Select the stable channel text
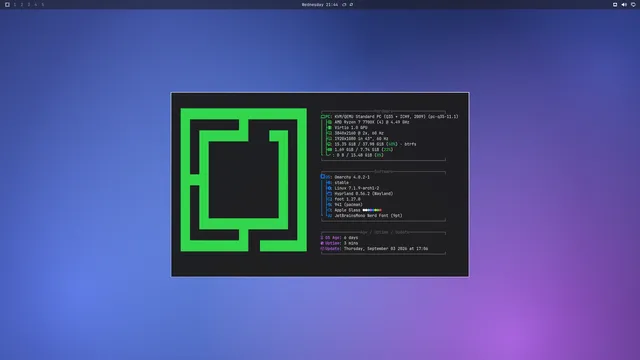Viewport: 640px width, 360px height. pos(342,183)
